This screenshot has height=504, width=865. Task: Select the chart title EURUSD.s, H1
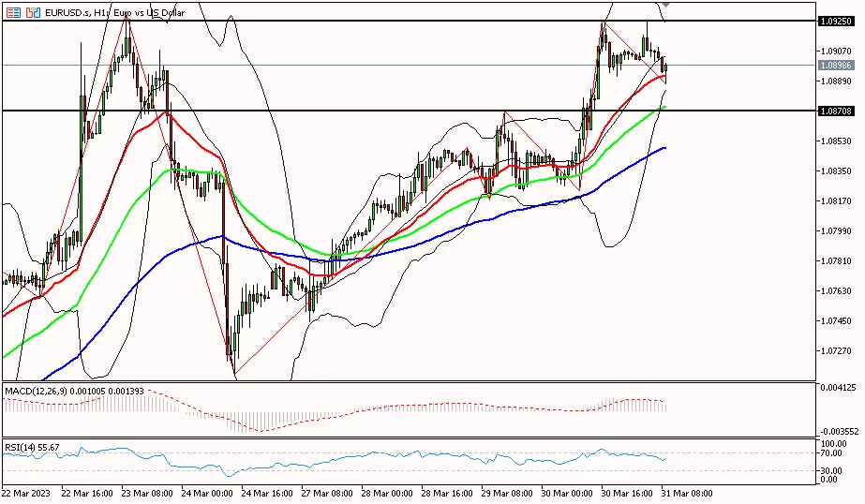click(x=76, y=12)
